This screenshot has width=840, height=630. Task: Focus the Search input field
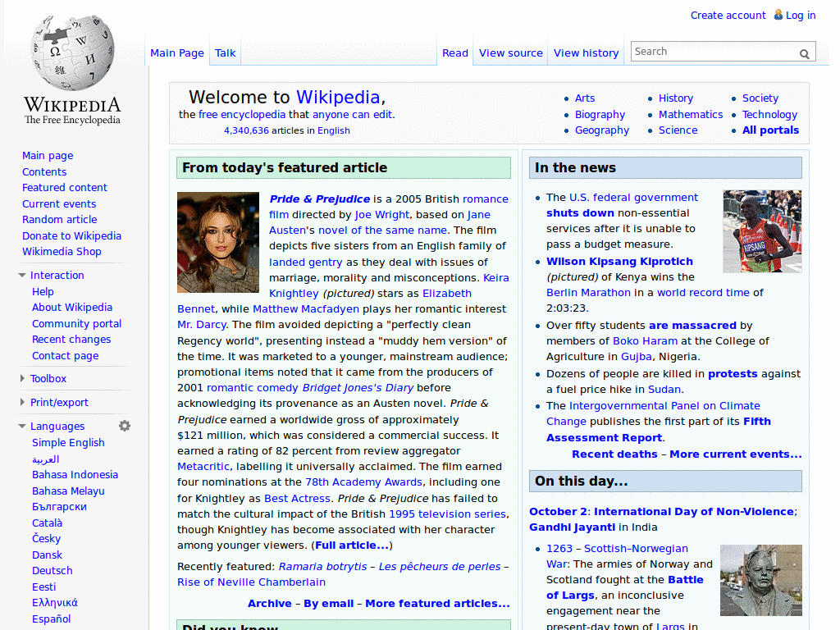(712, 52)
